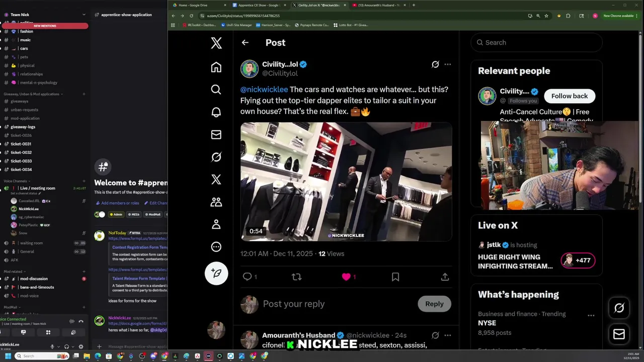The height and width of the screenshot is (362, 644).
Task: Open Discord soundboard button in voice panel
Action: 73,332
